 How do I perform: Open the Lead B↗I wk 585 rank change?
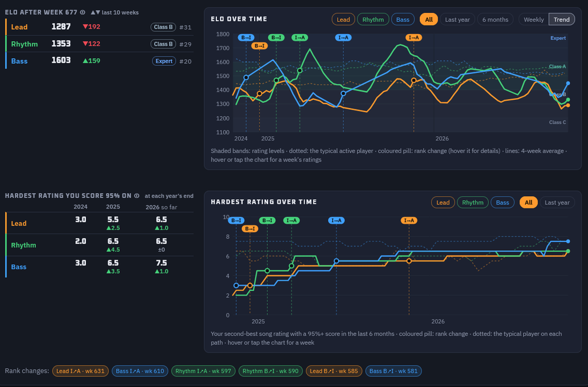point(334,371)
